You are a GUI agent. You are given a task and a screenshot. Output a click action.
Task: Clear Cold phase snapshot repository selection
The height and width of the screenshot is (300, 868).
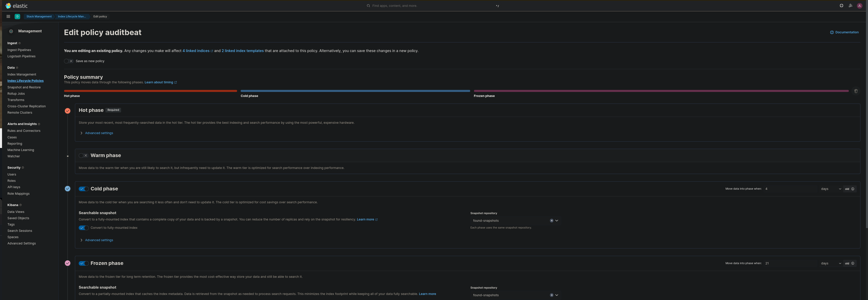[x=552, y=221]
